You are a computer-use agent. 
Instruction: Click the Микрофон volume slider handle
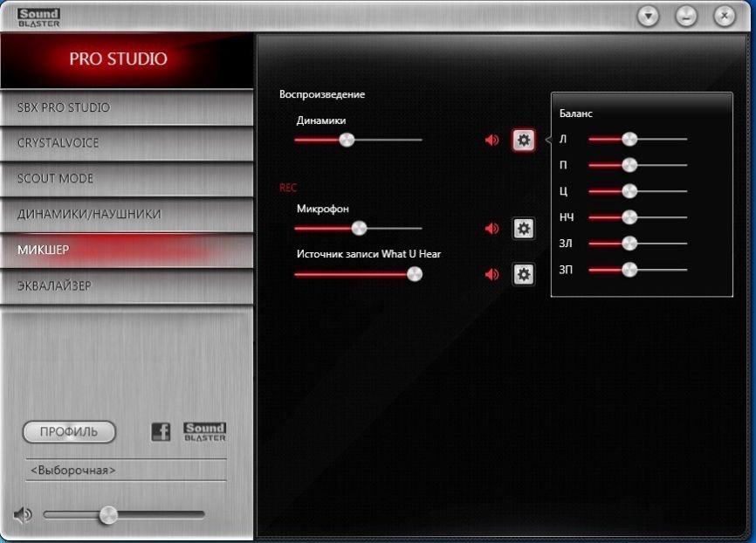pyautogui.click(x=359, y=228)
